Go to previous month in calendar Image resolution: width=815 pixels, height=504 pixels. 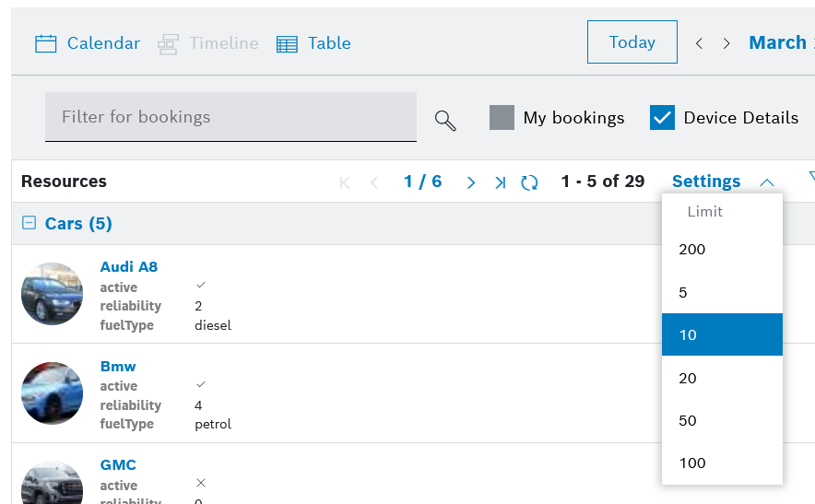tap(699, 43)
